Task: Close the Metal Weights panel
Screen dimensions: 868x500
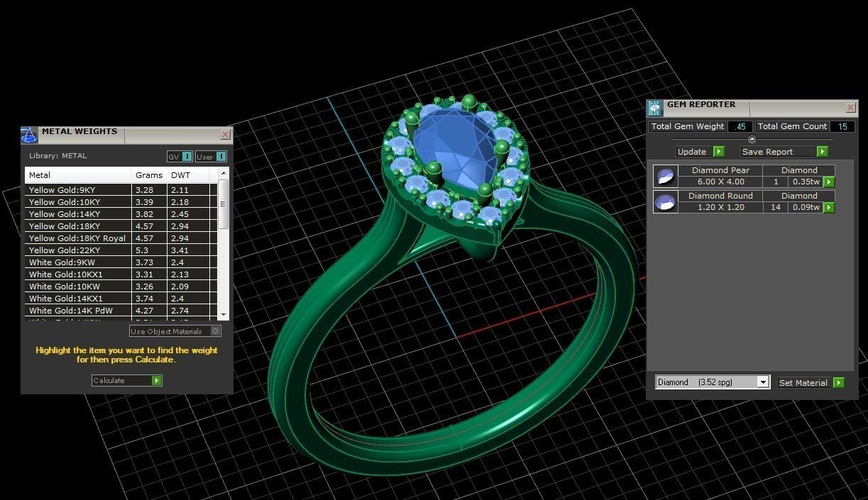Action: [226, 134]
